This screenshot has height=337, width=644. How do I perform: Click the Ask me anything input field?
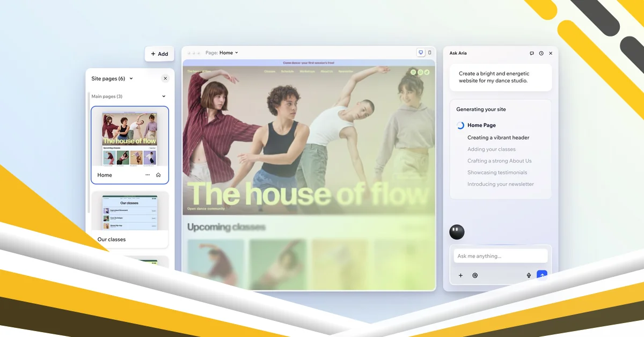point(500,256)
